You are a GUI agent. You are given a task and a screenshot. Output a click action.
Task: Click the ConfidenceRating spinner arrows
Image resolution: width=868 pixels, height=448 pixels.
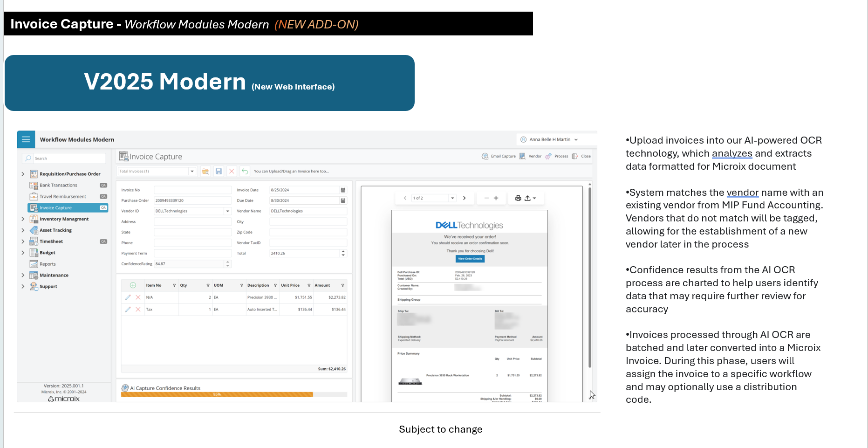228,264
